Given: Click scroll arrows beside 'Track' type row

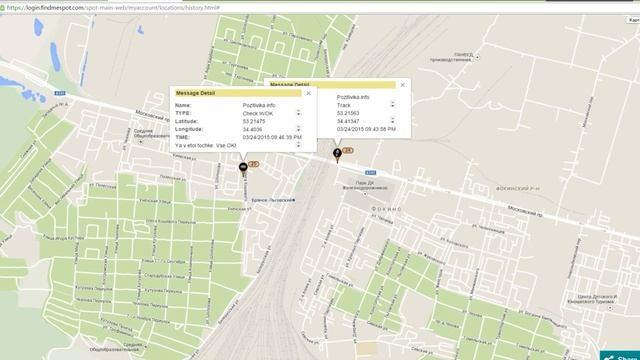Looking at the screenshot, I should coord(392,104).
